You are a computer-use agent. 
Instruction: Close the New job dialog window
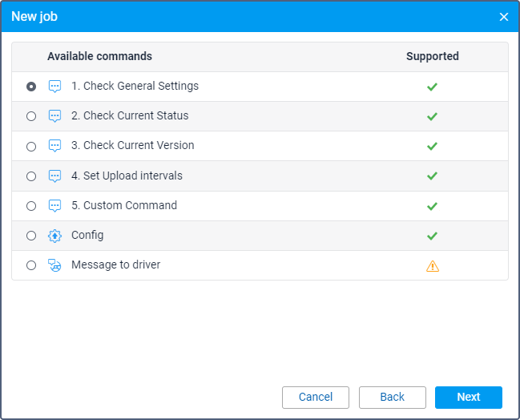point(503,17)
